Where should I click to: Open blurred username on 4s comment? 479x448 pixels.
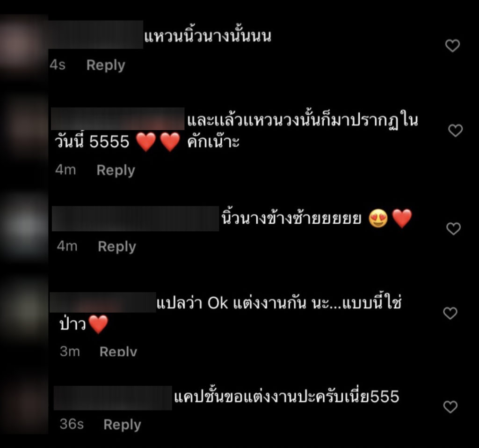click(95, 35)
